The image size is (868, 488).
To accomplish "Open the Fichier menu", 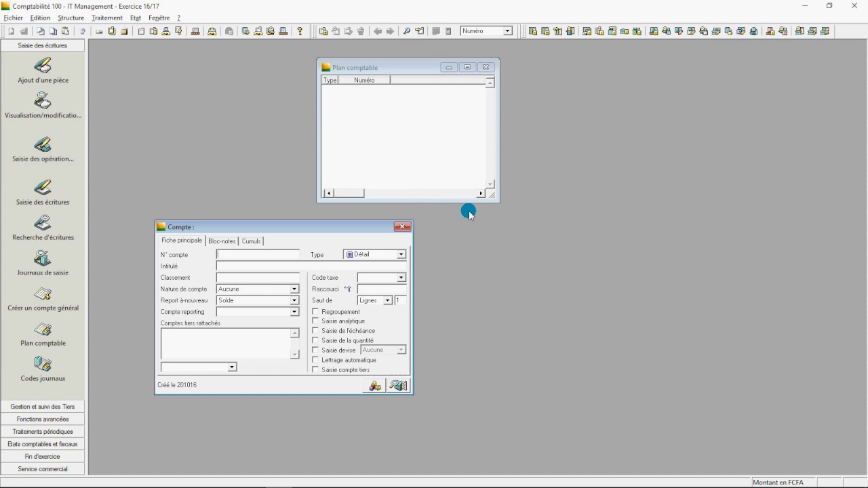I will tap(14, 18).
